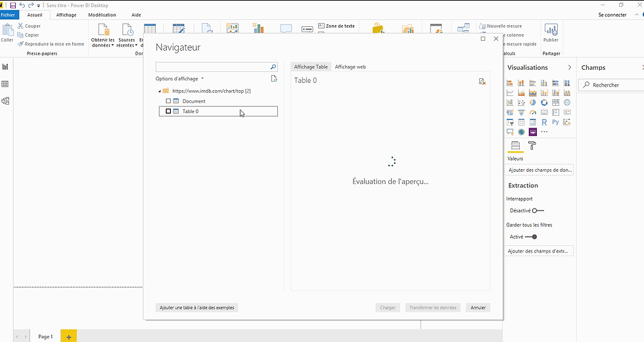Image resolution: width=644 pixels, height=342 pixels.
Task: Cancel the Navigator with Annuler
Action: pos(478,308)
